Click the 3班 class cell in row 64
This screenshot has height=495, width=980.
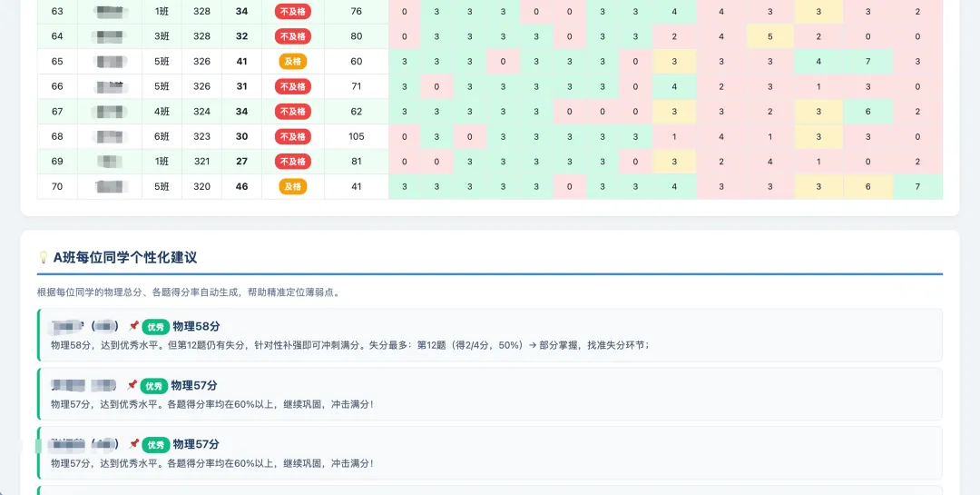pyautogui.click(x=162, y=36)
